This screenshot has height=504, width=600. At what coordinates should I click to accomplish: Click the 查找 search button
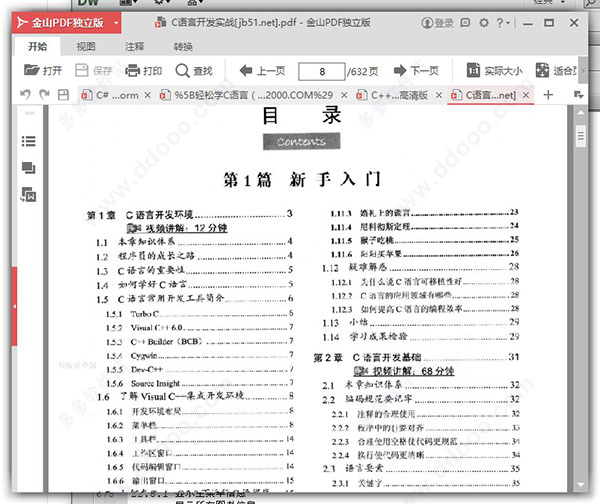[194, 71]
